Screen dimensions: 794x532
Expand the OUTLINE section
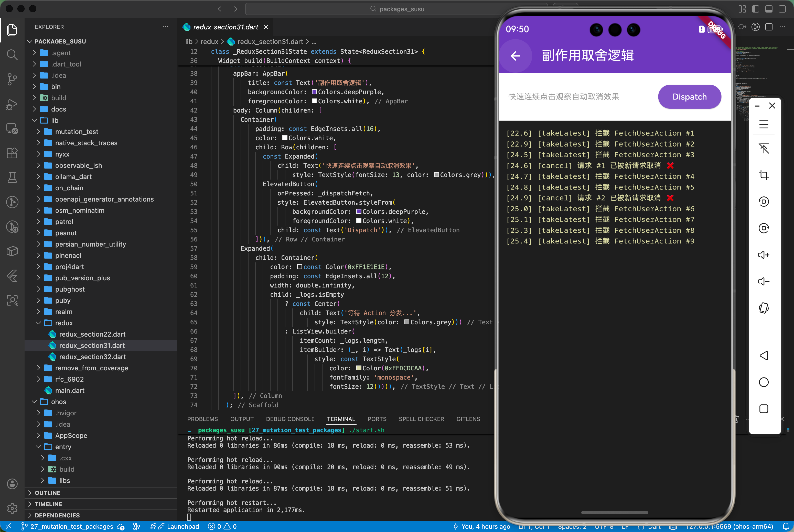tap(48, 493)
